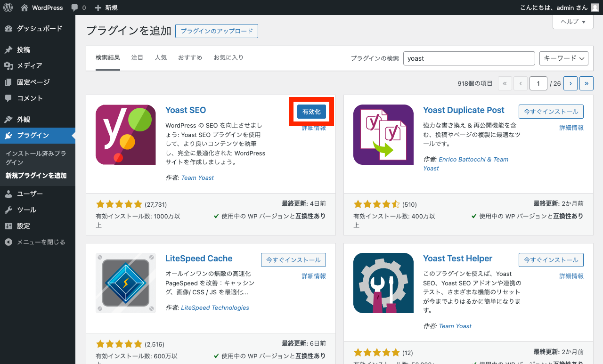Open 詳細情報 for Yoast SEO
The height and width of the screenshot is (364, 603).
tap(314, 128)
